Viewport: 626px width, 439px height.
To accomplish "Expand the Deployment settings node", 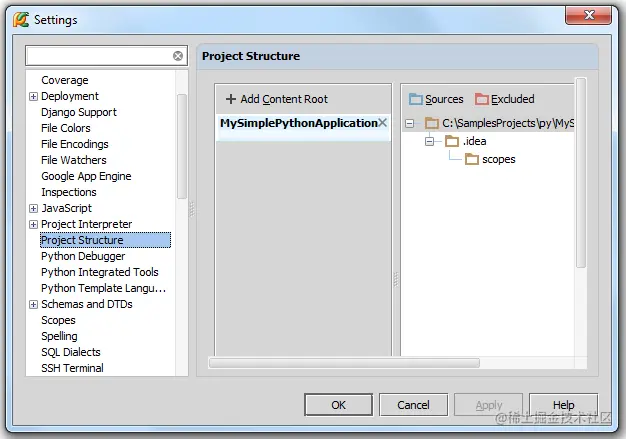I will (34, 97).
